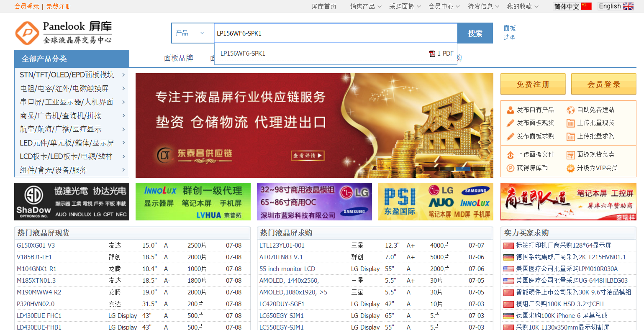Screen dimensions: 644x330
Task: Click Germany flag beside 德国求购100K iPhone 6
Action: click(x=508, y=316)
